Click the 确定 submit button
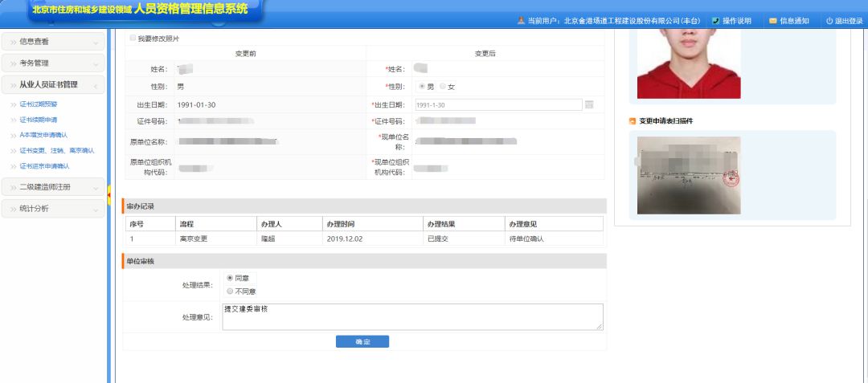 362,342
